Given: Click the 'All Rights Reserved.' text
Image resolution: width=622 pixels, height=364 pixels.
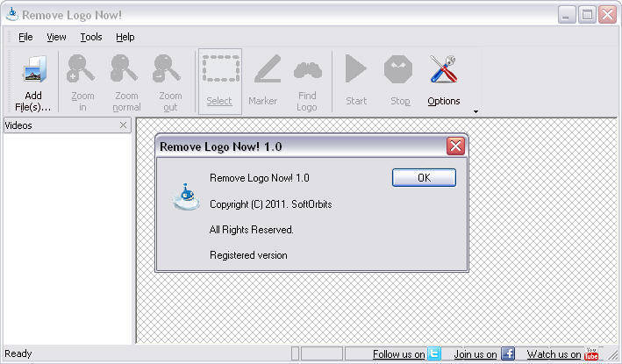Looking at the screenshot, I should pos(251,230).
